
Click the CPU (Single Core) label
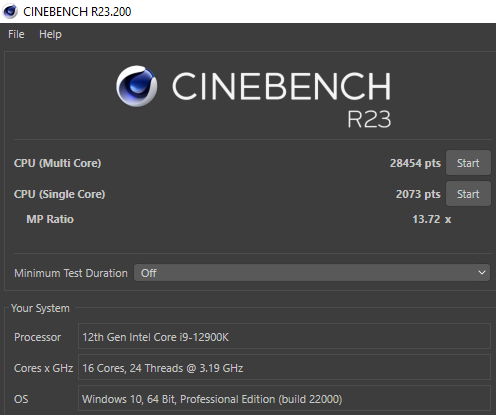point(59,194)
